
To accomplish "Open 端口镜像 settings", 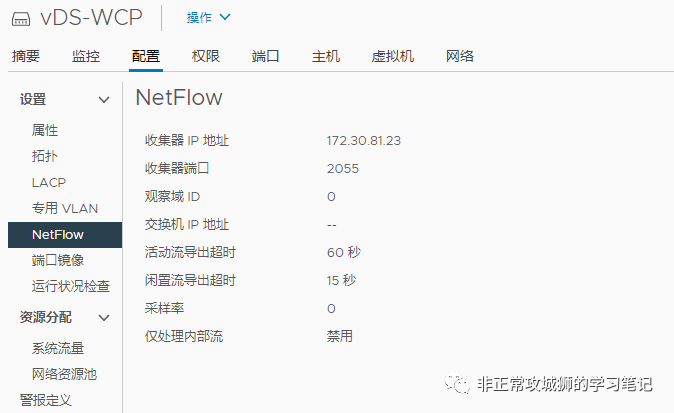I will pyautogui.click(x=58, y=260).
